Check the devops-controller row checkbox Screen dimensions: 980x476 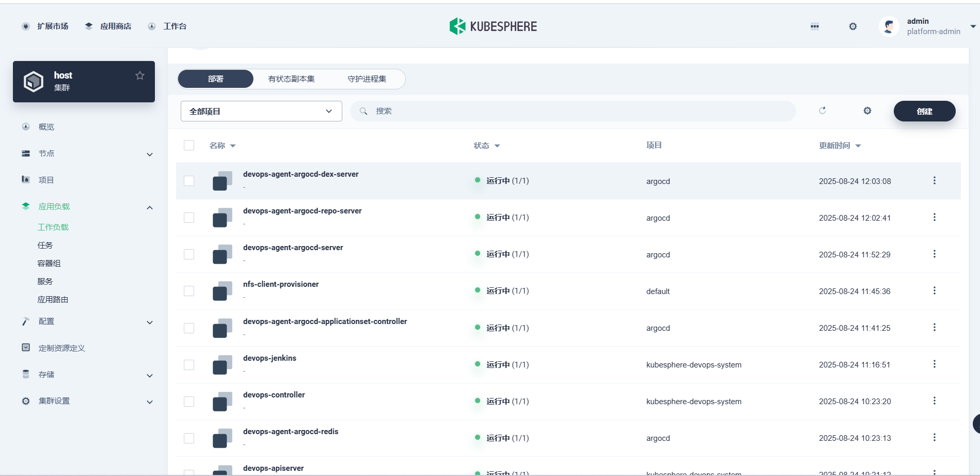(x=189, y=402)
